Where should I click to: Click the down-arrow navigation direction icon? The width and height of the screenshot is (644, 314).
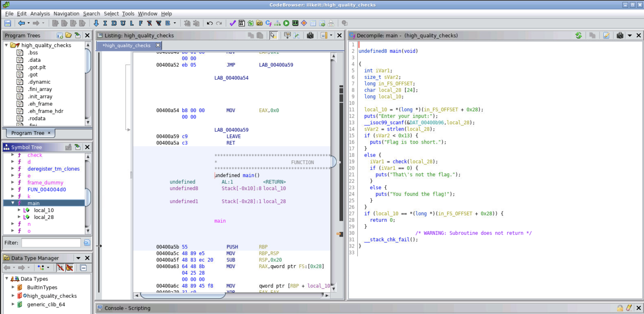click(96, 23)
